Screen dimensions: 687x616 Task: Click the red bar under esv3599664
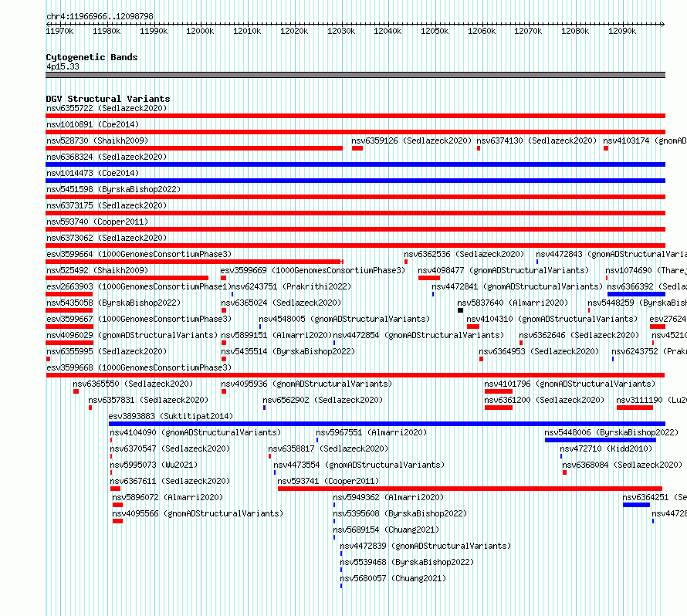point(195,262)
